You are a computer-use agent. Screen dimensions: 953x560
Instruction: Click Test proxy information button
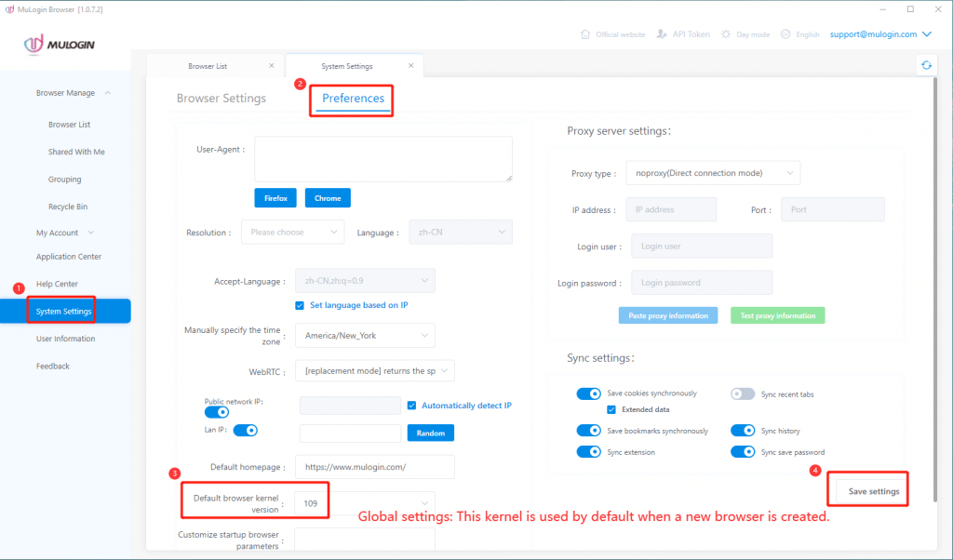click(777, 315)
